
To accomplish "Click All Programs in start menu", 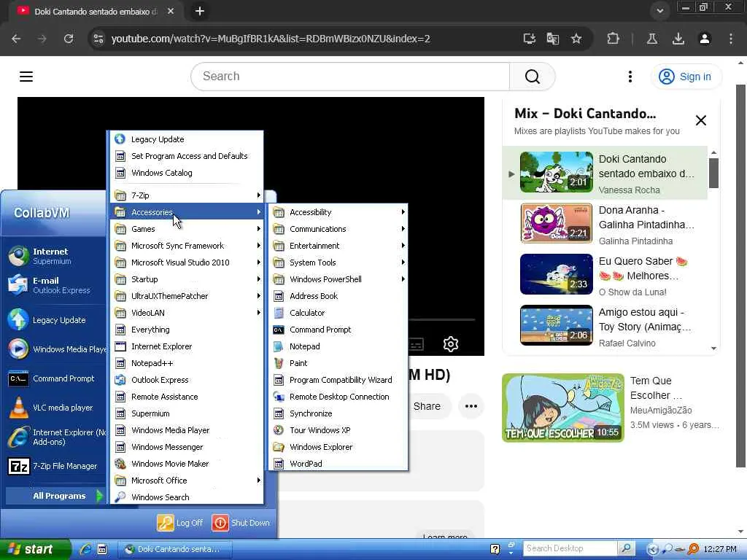I will [x=55, y=496].
